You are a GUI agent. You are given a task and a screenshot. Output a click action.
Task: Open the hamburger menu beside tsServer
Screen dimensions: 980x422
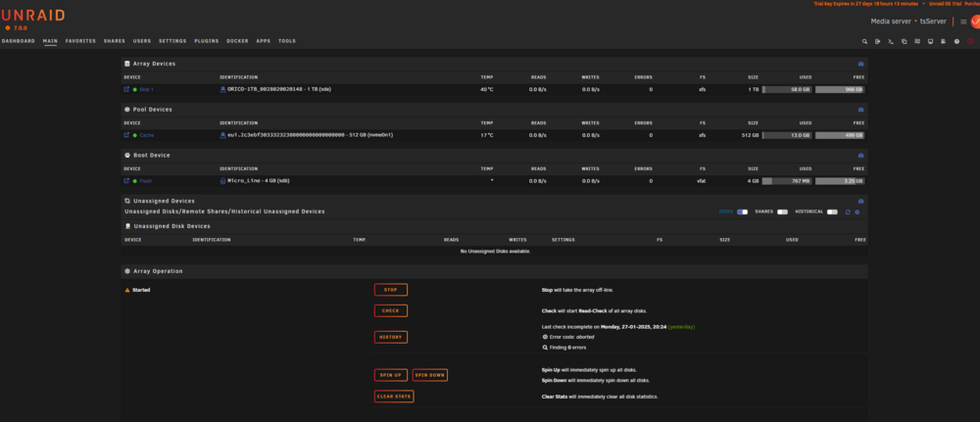(963, 22)
